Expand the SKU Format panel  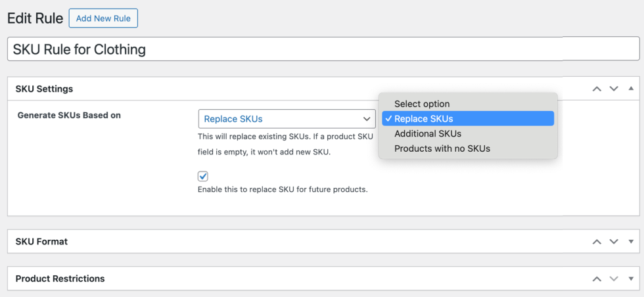[x=631, y=242]
